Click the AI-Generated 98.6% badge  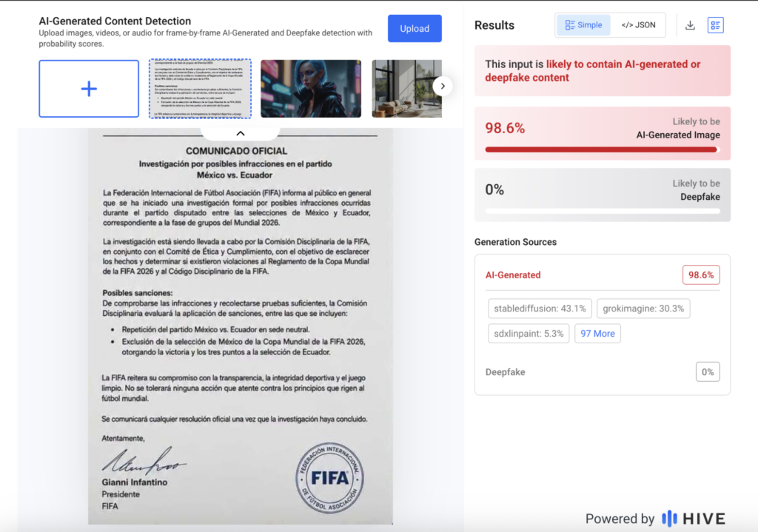point(701,275)
